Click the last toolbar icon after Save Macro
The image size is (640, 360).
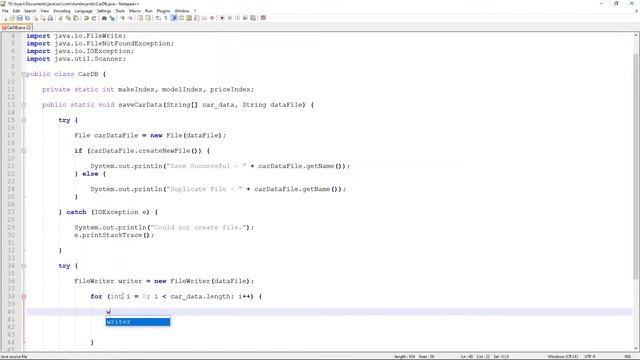tap(263, 18)
